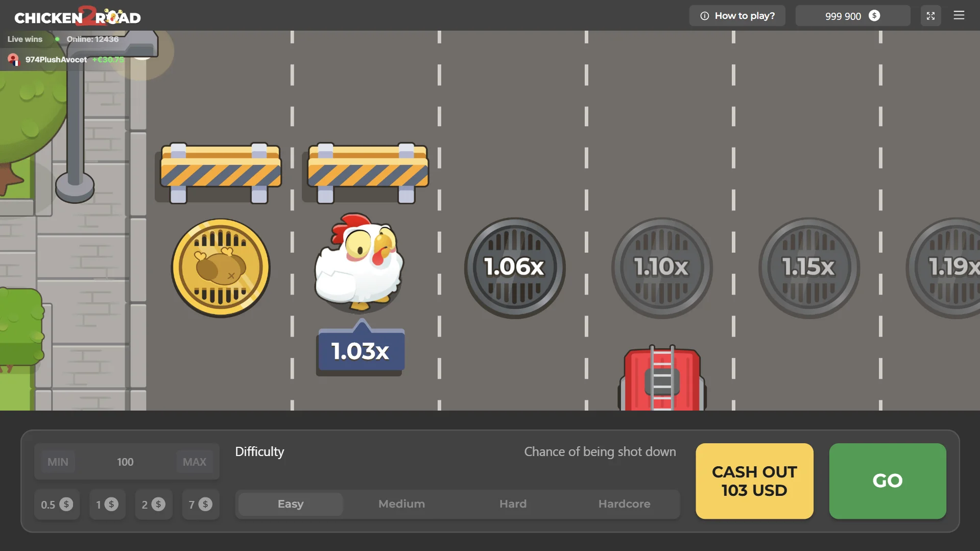Click the chicken character
The height and width of the screenshot is (551, 980).
[358, 261]
